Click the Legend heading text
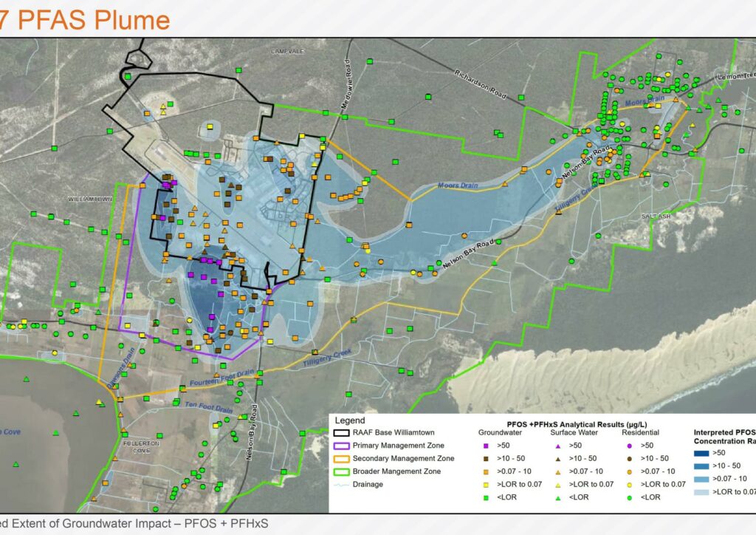The height and width of the screenshot is (535, 756). (x=350, y=420)
